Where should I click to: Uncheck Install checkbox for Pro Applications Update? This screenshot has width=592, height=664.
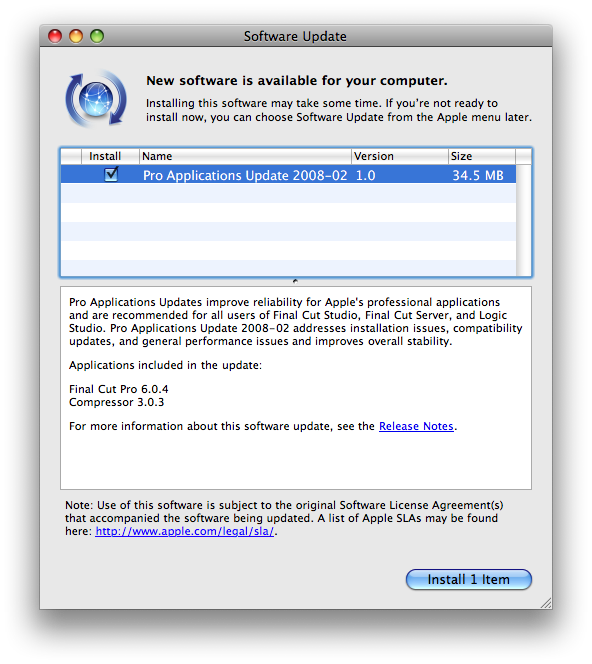coord(111,174)
